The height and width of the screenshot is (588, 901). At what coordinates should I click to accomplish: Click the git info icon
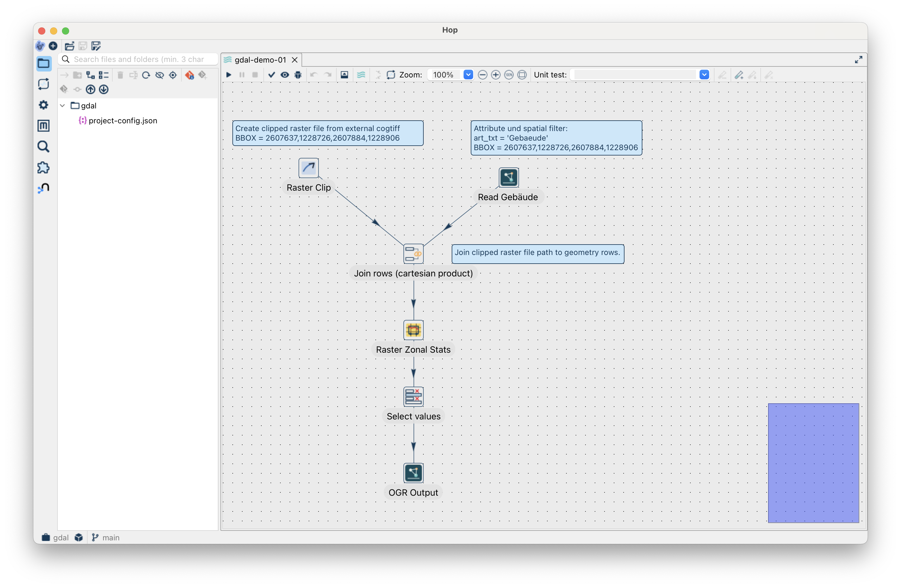coord(189,75)
